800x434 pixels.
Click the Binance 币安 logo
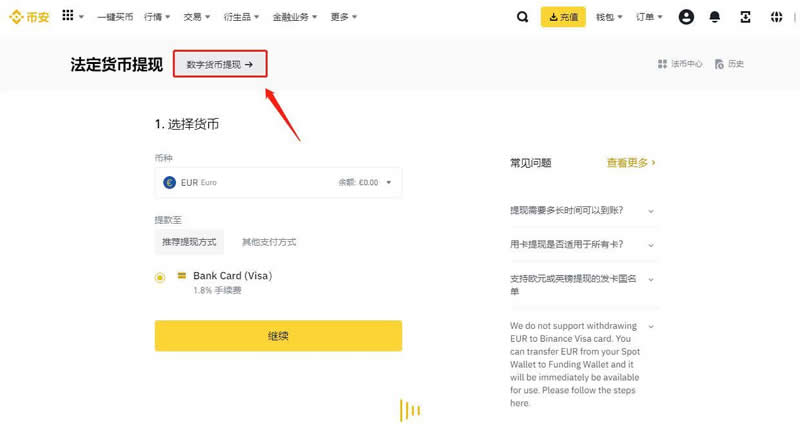[30, 17]
